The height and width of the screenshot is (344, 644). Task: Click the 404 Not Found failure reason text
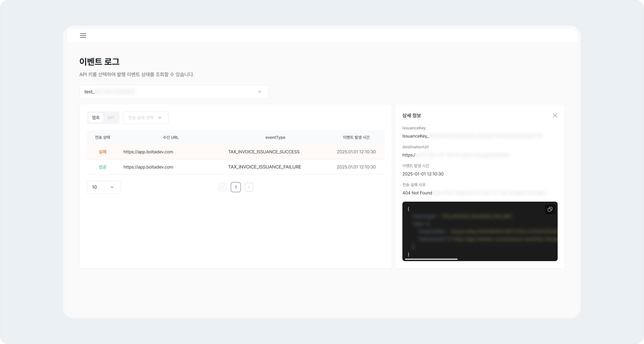(x=417, y=193)
